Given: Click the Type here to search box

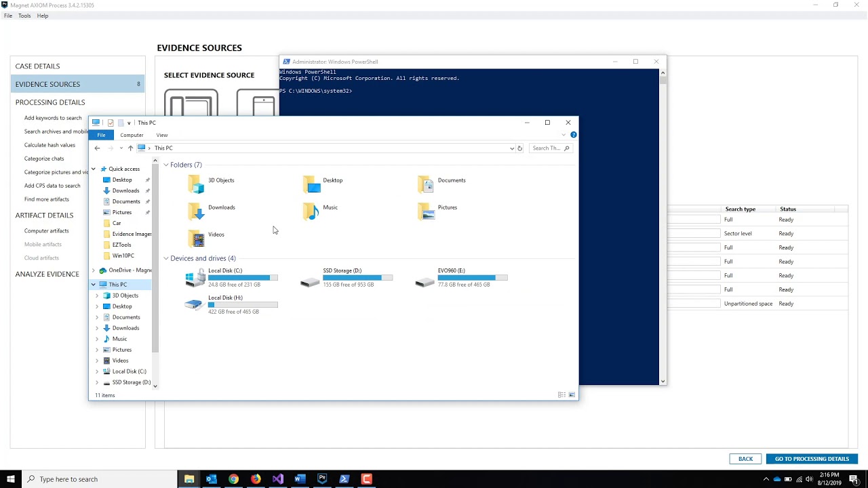Looking at the screenshot, I should click(x=100, y=479).
